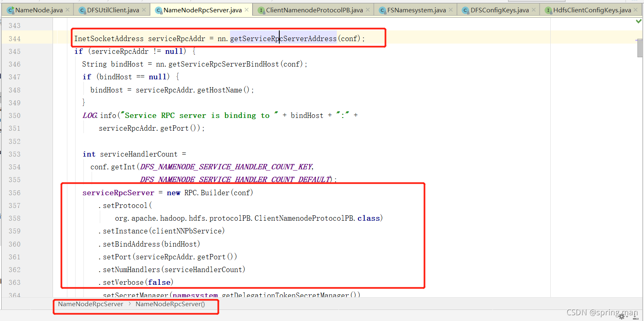Click the FSNamesystem.java class file icon
The height and width of the screenshot is (321, 644).
tap(383, 10)
